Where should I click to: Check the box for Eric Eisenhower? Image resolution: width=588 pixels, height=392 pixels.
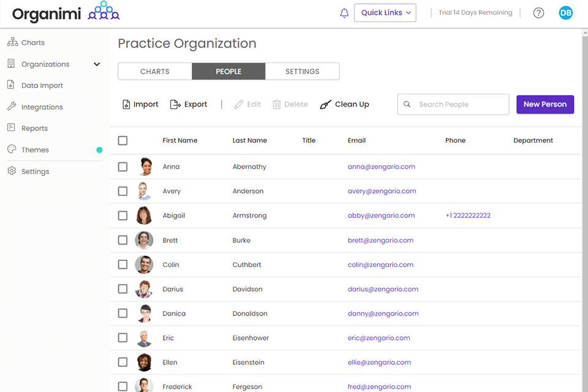click(x=123, y=337)
